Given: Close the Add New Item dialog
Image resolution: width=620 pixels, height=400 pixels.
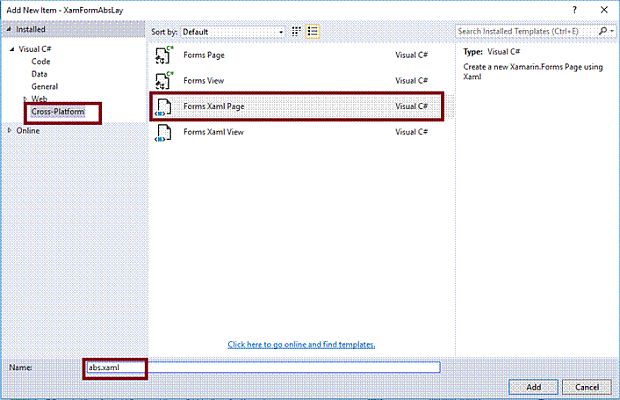Looking at the screenshot, I should (604, 10).
